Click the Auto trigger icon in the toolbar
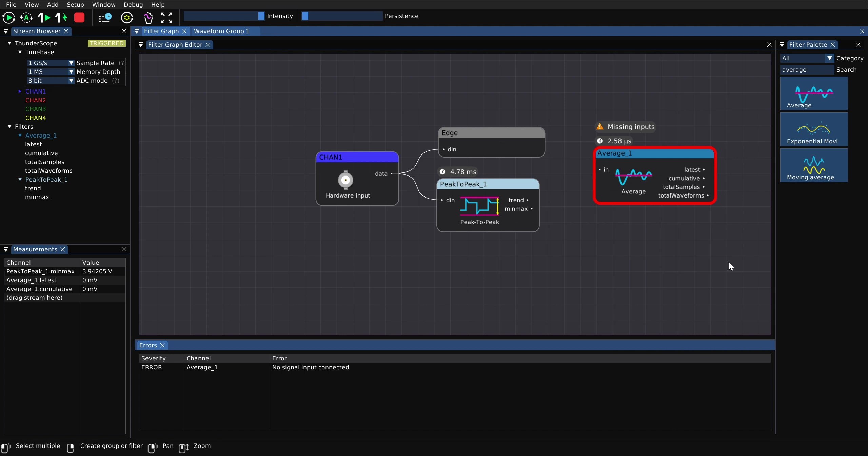This screenshot has height=456, width=868. click(26, 18)
